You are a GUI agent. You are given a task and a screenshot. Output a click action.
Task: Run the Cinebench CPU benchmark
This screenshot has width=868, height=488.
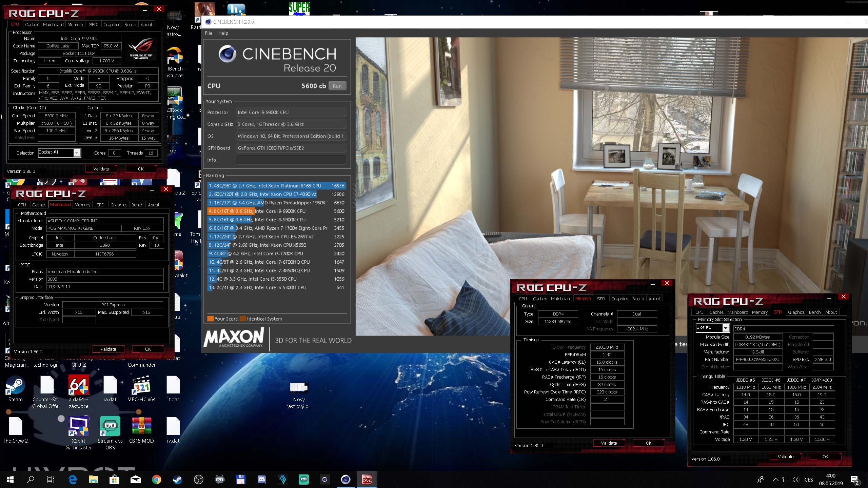point(337,86)
